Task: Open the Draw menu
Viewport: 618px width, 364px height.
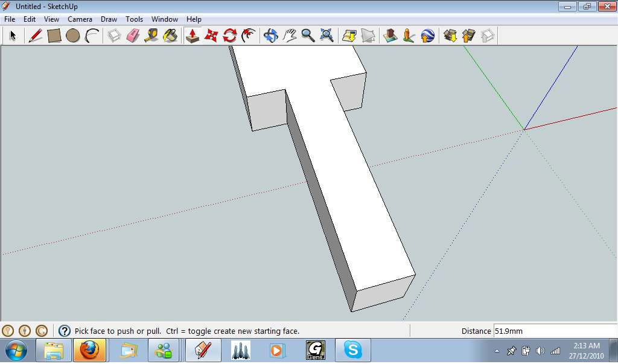Action: pyautogui.click(x=109, y=19)
